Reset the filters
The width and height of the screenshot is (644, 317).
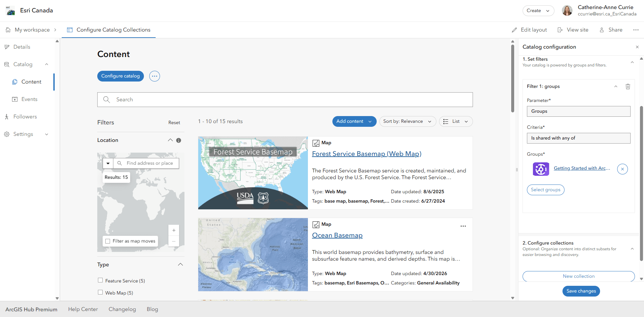[174, 123]
